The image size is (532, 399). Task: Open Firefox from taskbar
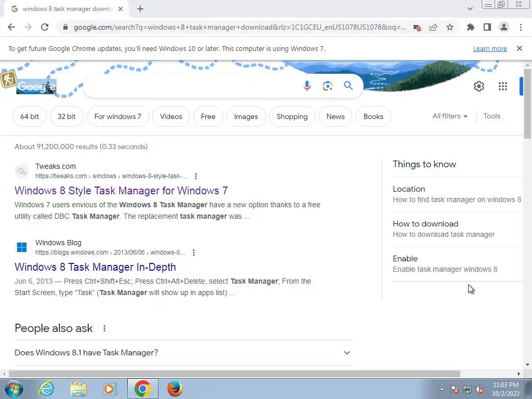pos(175,389)
